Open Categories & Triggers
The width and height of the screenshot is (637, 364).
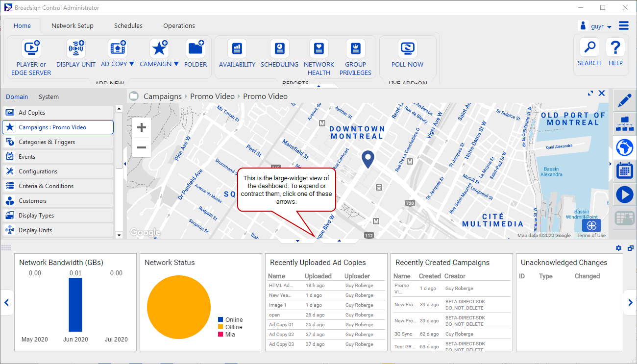pyautogui.click(x=58, y=142)
